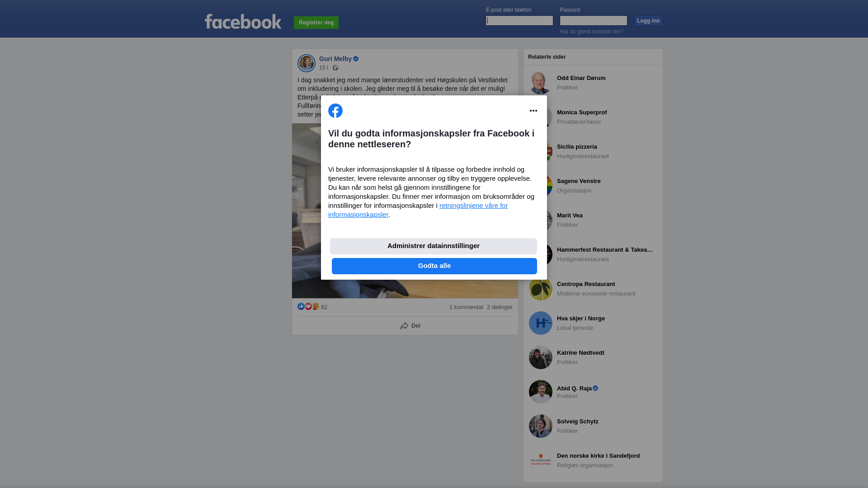This screenshot has height=488, width=868.
Task: Open the three-dot menu in cookie dialog
Action: [x=533, y=111]
